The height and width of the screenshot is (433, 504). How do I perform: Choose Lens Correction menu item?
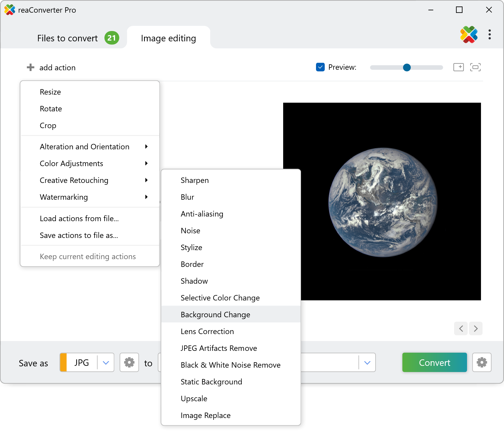[207, 331]
